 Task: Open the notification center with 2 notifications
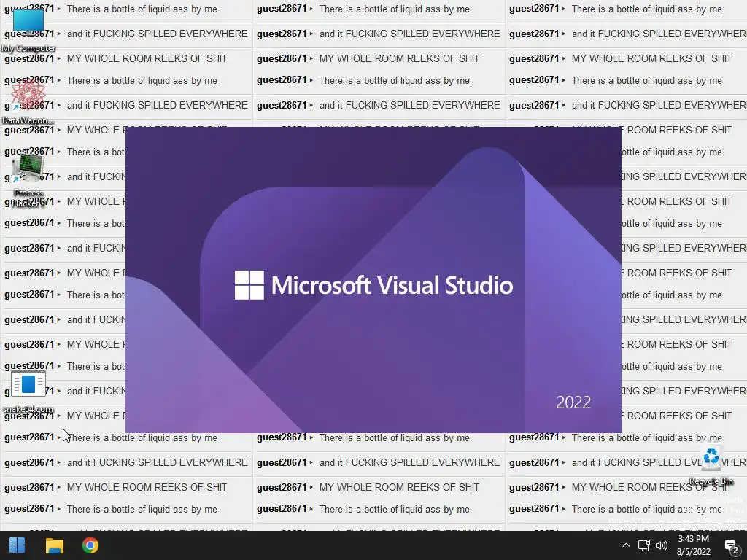[732, 545]
